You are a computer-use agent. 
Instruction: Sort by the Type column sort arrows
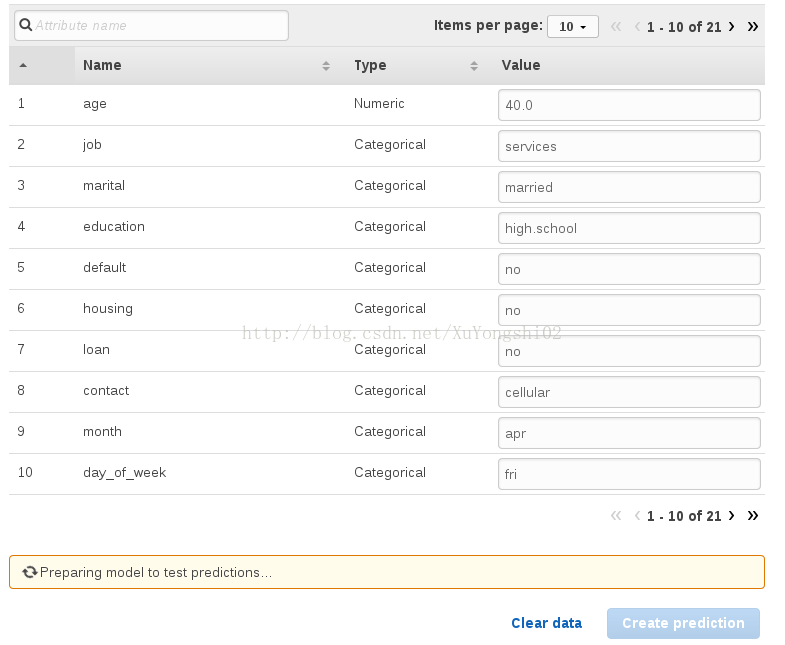tap(474, 66)
